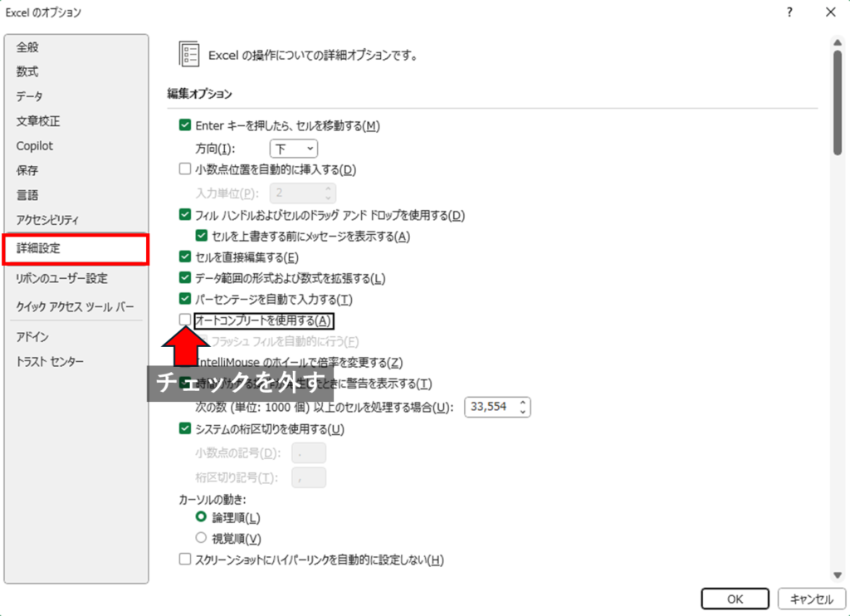Viewport: 850px width, 616px height.
Task: Decrease the 33,554 cell count value
Action: (523, 412)
